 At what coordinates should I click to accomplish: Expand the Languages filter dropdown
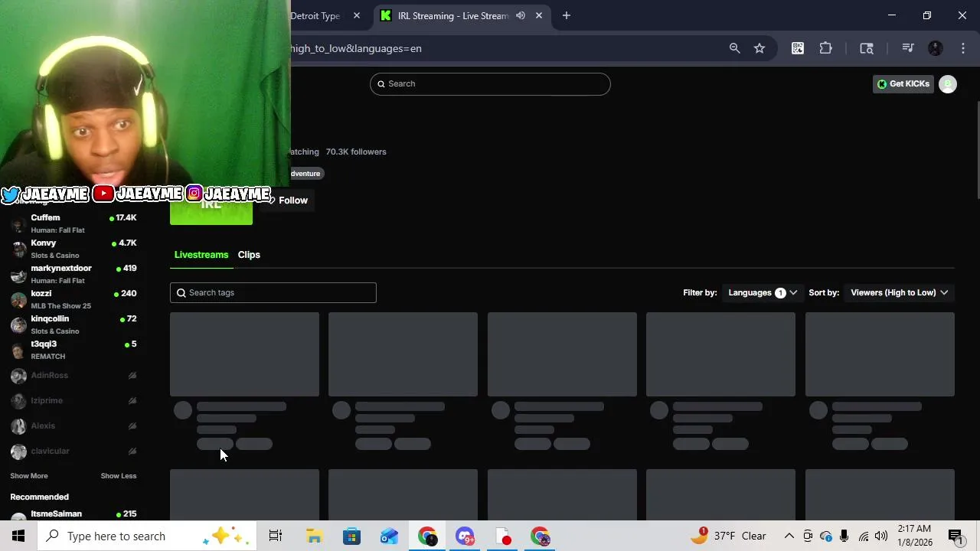click(x=763, y=292)
